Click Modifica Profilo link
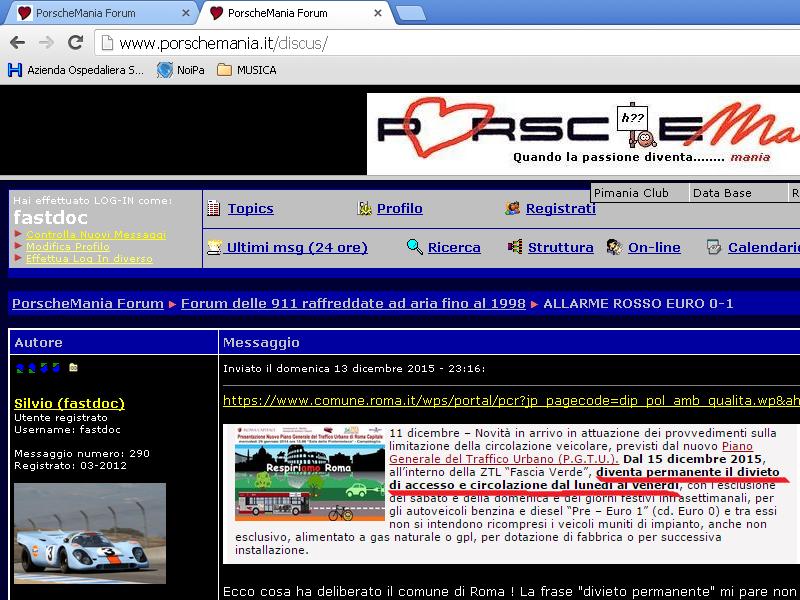 [x=68, y=246]
